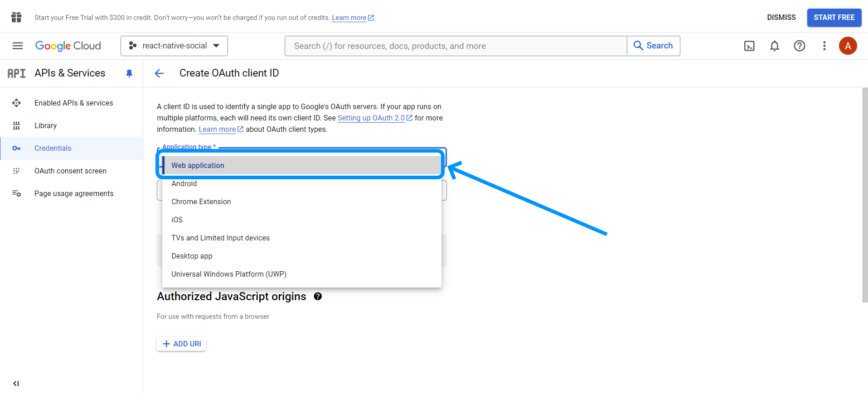Open OAuth consent screen

72,171
